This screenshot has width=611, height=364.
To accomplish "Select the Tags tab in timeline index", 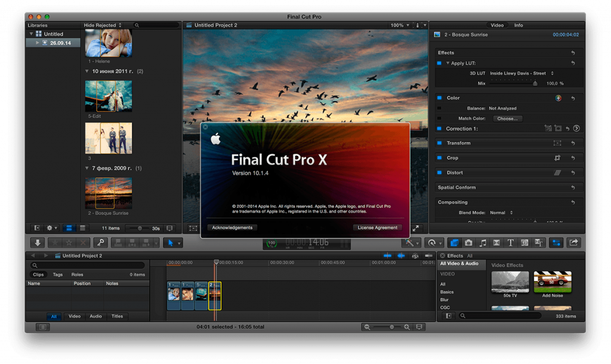I will point(58,274).
